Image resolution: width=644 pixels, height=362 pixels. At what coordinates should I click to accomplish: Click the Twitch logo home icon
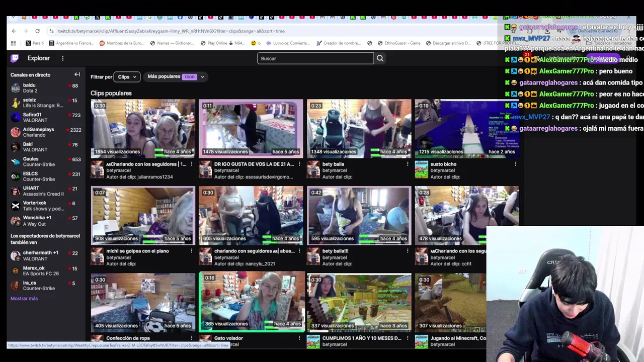click(x=15, y=58)
